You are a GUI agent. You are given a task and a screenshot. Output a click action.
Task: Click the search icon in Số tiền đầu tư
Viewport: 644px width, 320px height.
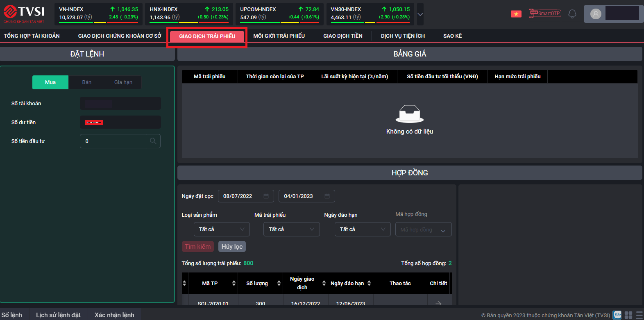tap(153, 141)
